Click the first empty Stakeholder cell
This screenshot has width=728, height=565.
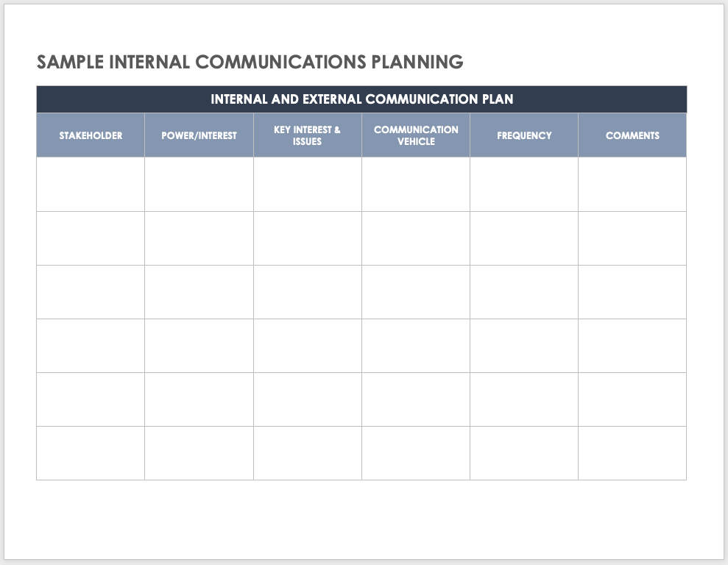pyautogui.click(x=91, y=185)
